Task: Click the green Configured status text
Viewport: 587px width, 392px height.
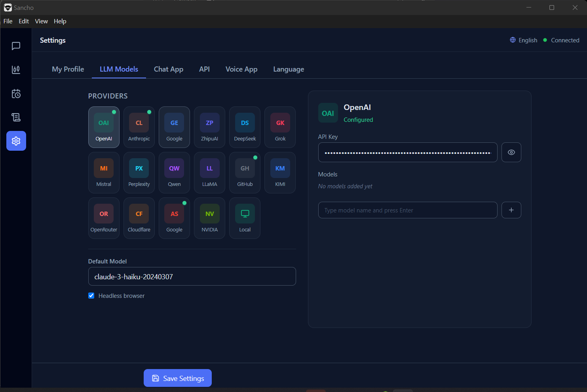Action: [x=358, y=120]
